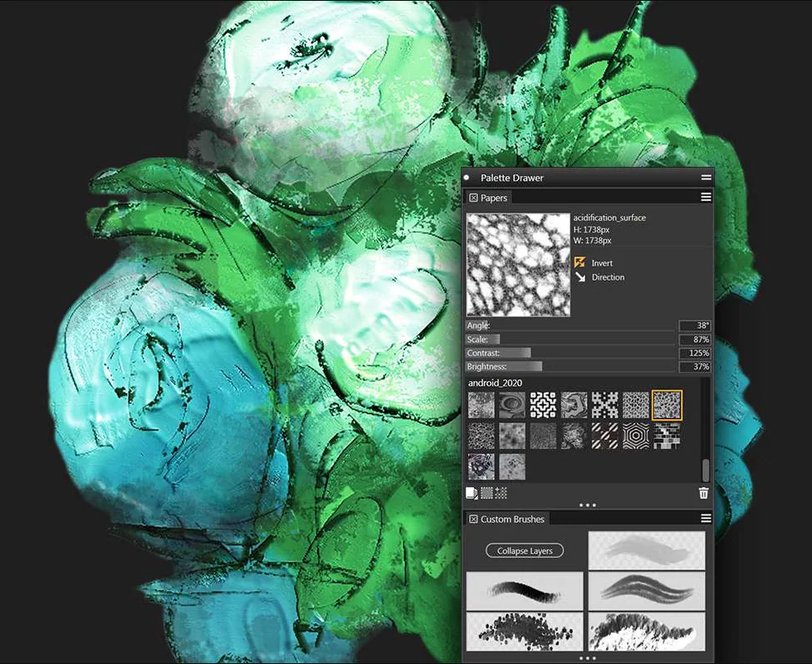This screenshot has height=664, width=812.
Task: Toggle the Invert paper icon
Action: (x=580, y=262)
